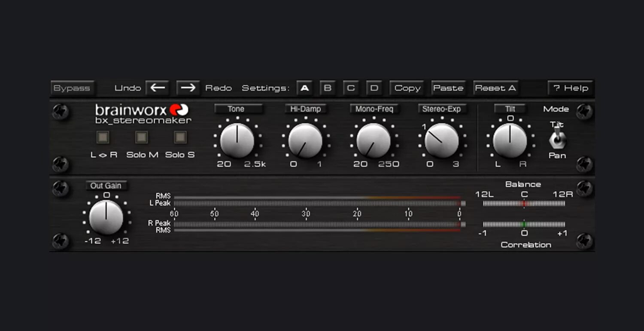Click the Out Gain knob
This screenshot has height=331, width=644.
(106, 217)
